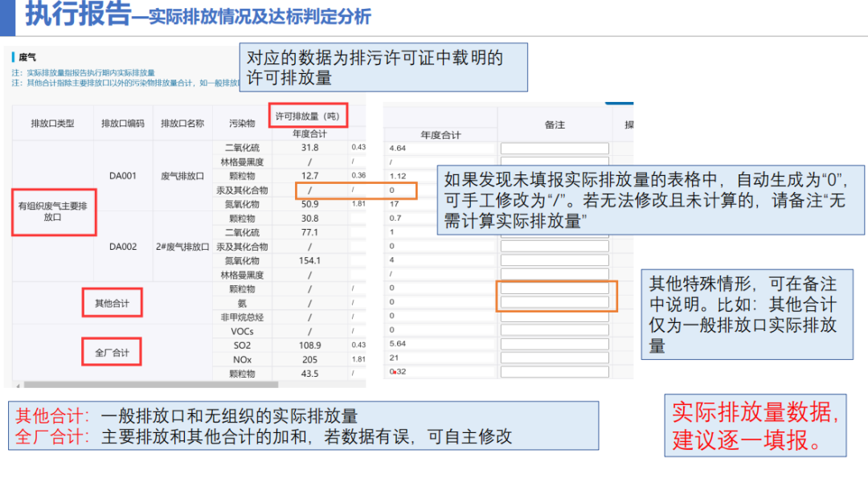
Task: Click the bottommost remark input field
Action: (x=554, y=371)
